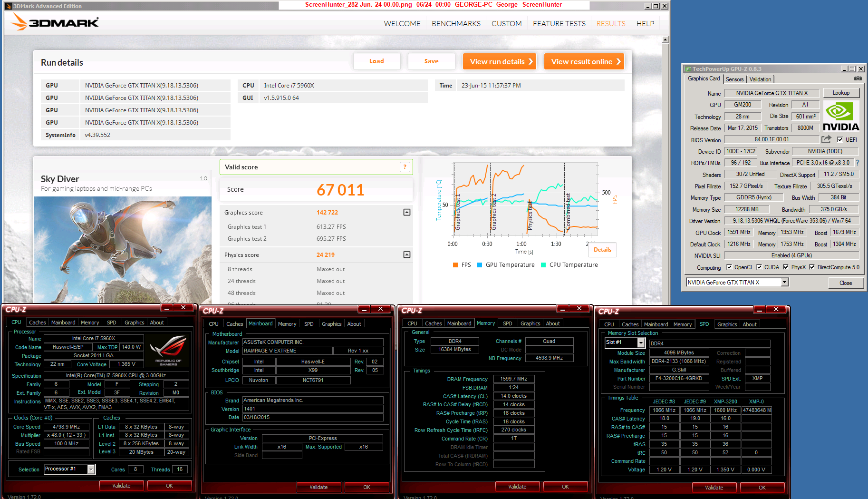Open the RESULTS page in 3DMark
Screen dimensions: 868x499
[x=611, y=23]
